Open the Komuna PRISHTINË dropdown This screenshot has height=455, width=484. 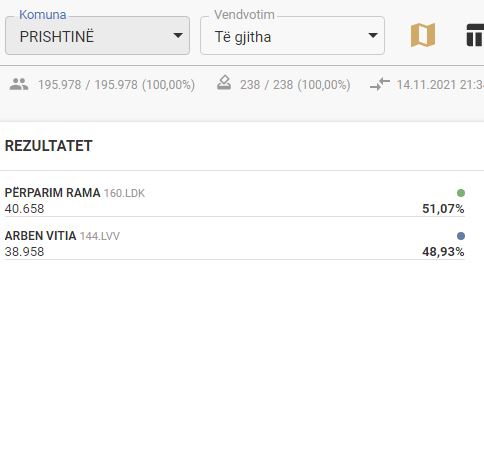point(97,35)
